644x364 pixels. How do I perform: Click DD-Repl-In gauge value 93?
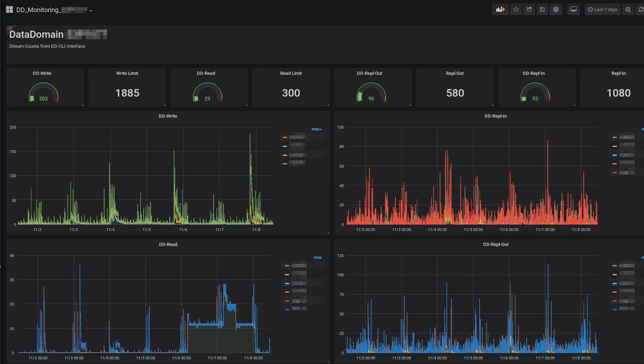tap(535, 99)
